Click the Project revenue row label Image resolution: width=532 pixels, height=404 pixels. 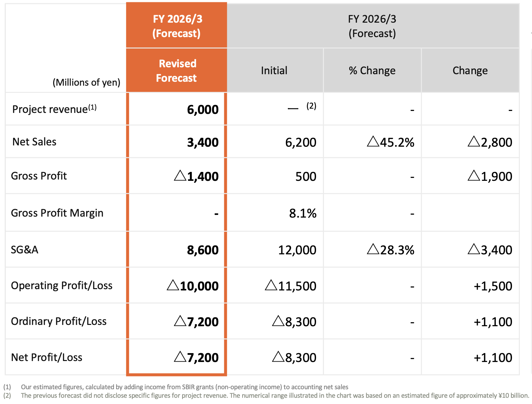pos(54,109)
